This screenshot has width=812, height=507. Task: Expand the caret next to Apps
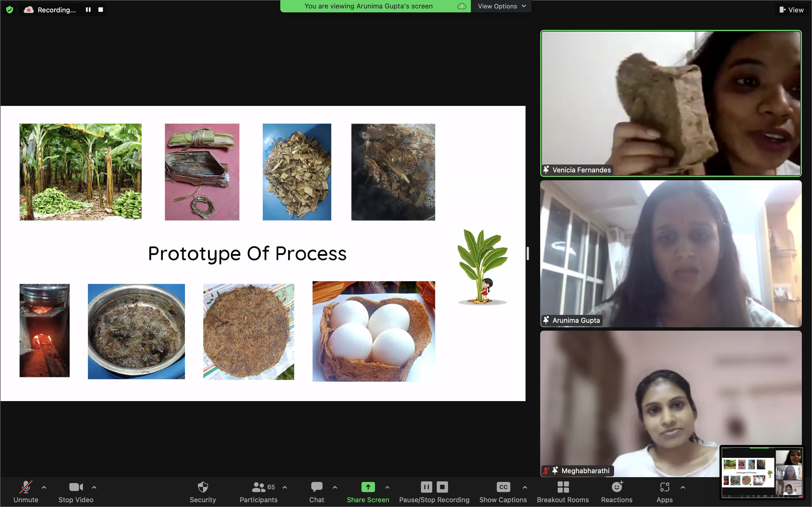pyautogui.click(x=683, y=487)
